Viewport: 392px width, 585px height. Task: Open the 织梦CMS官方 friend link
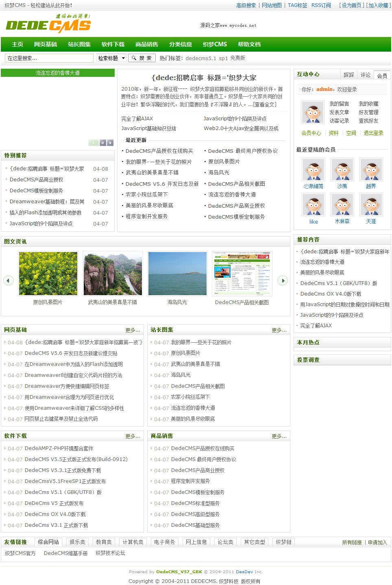tap(20, 553)
